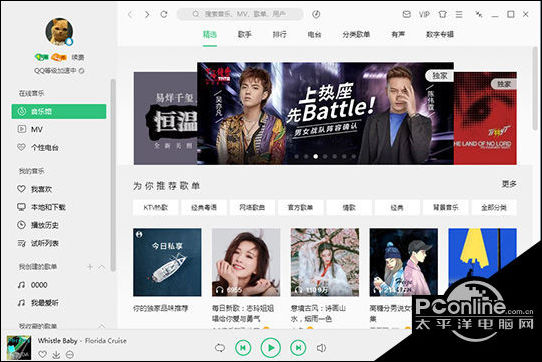Collapse the 我创建的歌单 section chevron
Viewport: 542px width, 362px height.
point(102,267)
